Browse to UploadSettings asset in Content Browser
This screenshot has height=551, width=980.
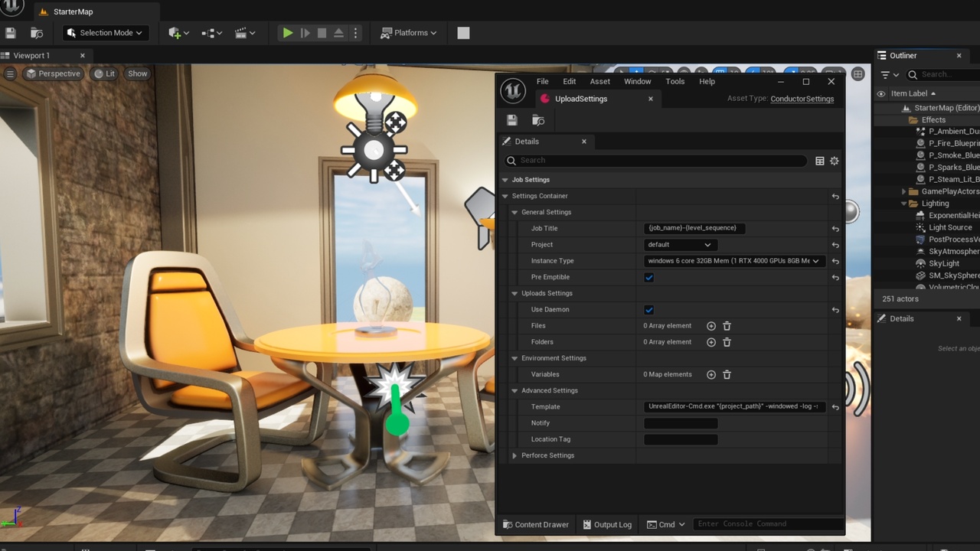click(x=538, y=120)
